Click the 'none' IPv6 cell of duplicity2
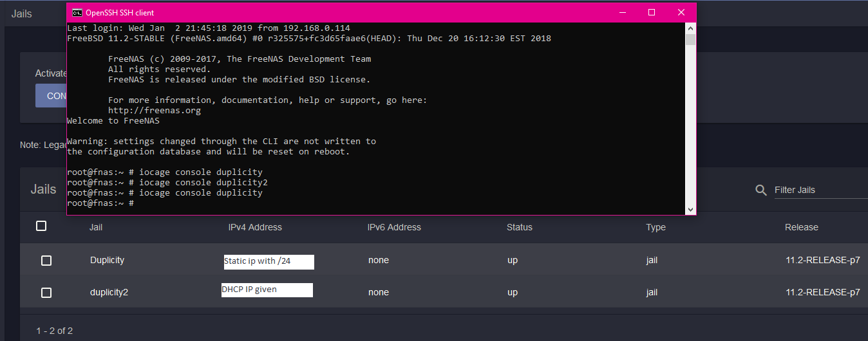Screen dimensions: 868x341 (379, 293)
